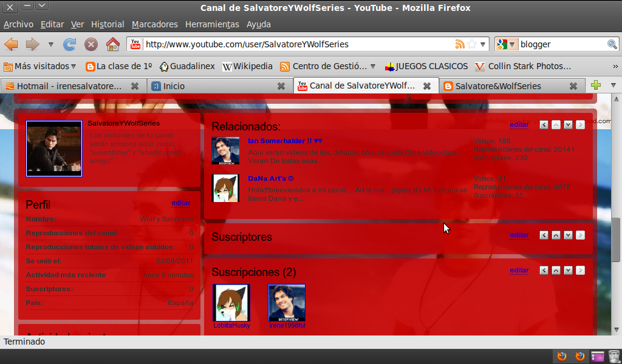Go to the browser home page
Viewport: 622px width, 364px height.
[x=113, y=44]
